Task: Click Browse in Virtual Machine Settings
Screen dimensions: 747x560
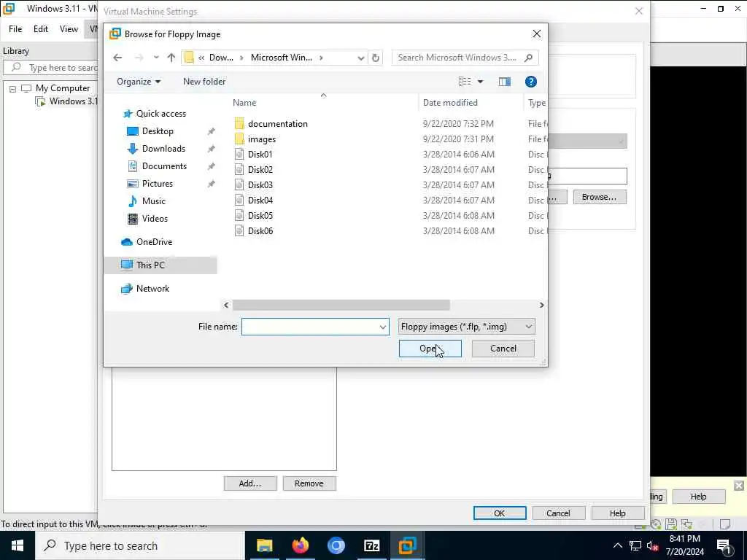Action: tap(600, 197)
